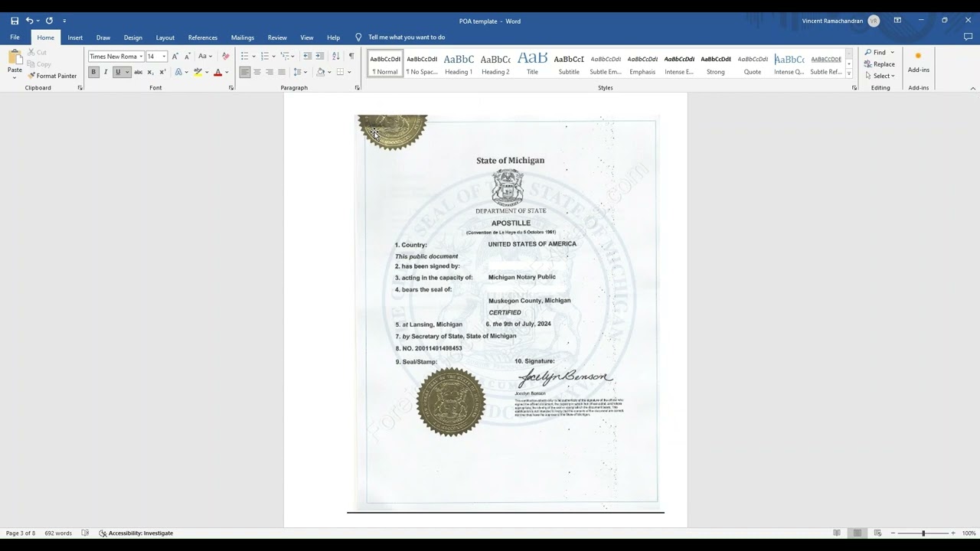This screenshot has height=551, width=980.
Task: Apply the Normal style
Action: (385, 64)
